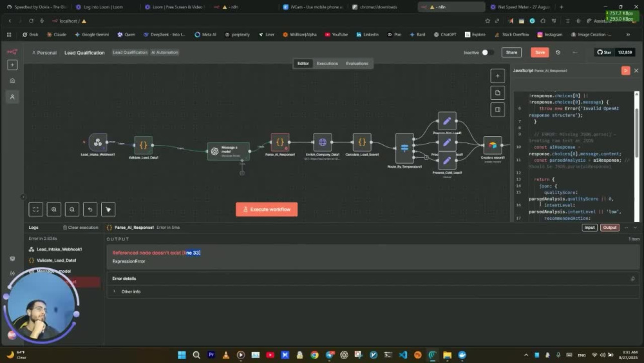Screen dimensions: 644x363
Task: Toggle the Inactive workflow switch
Action: click(488, 52)
